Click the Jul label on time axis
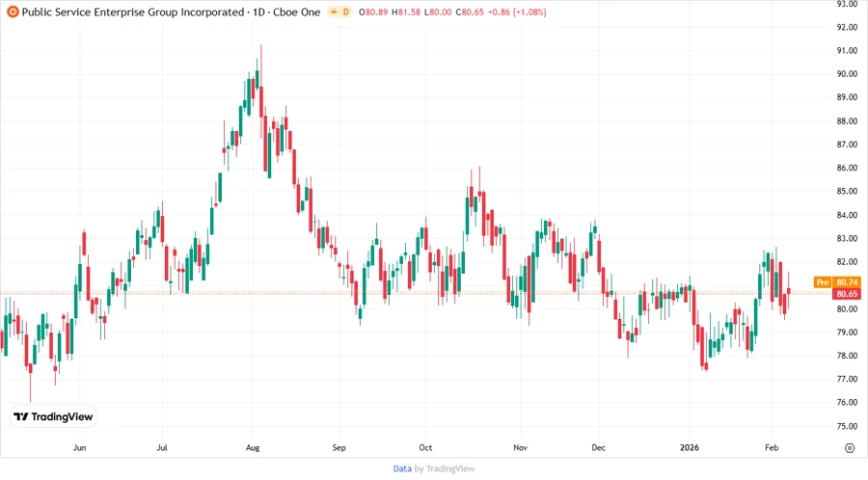The image size is (868, 480). 162,447
